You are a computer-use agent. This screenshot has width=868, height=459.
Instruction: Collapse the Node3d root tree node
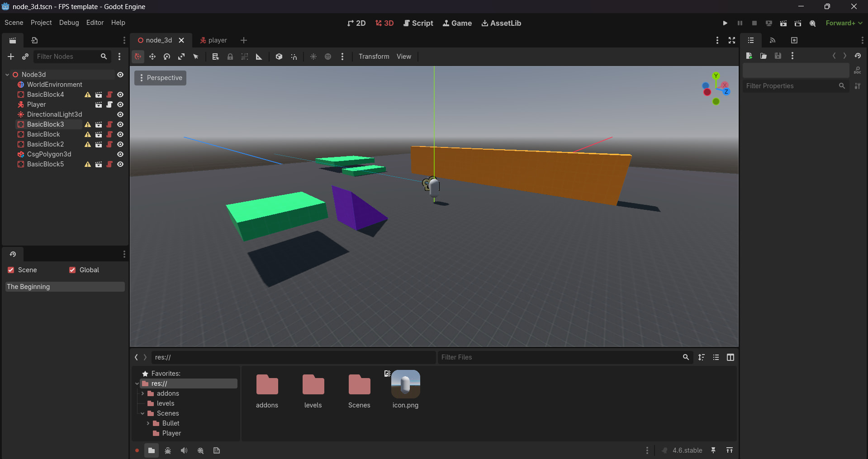point(7,75)
